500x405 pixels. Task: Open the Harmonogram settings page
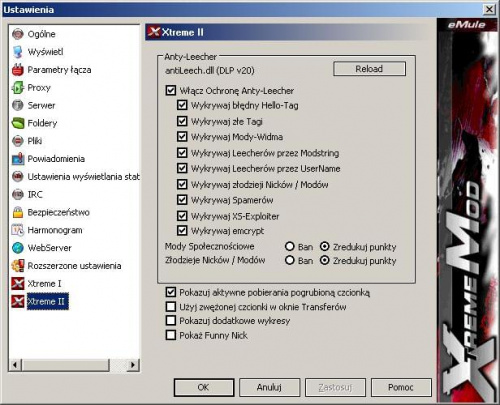55,230
